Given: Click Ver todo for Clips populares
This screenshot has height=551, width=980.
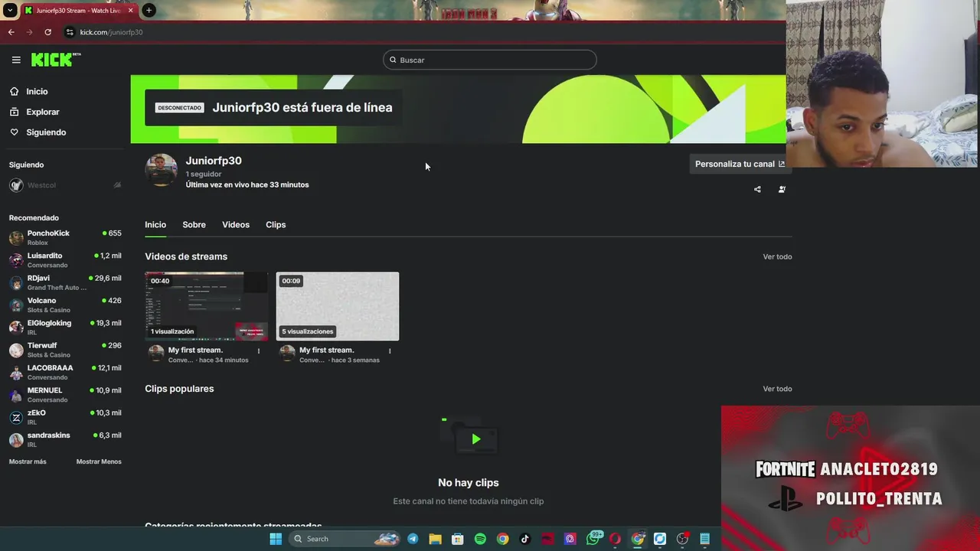Looking at the screenshot, I should [x=777, y=389].
